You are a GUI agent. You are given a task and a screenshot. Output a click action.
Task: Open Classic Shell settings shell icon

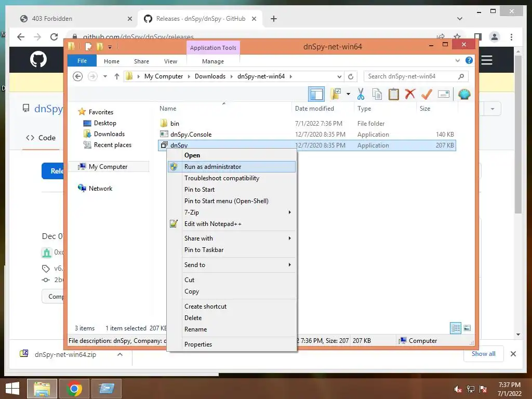(x=464, y=94)
